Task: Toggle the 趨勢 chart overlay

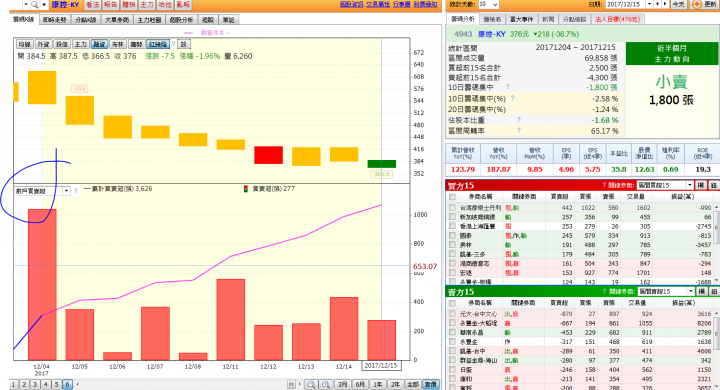Action: [x=136, y=44]
